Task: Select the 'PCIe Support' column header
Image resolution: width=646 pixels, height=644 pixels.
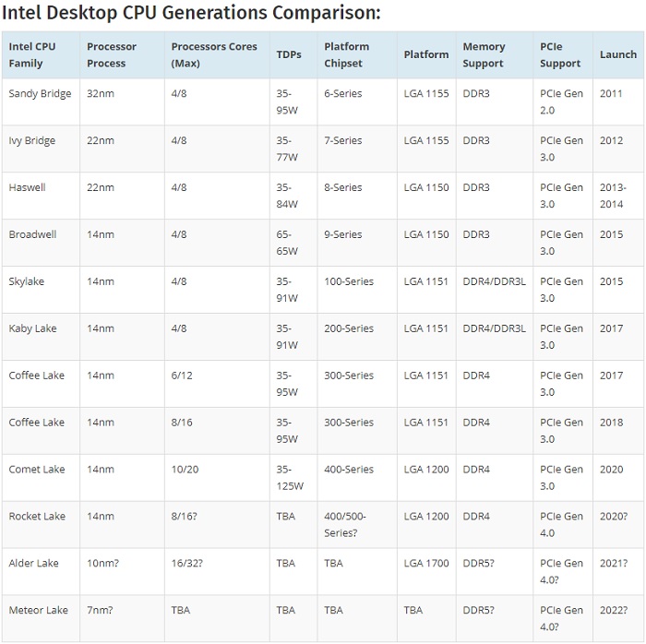Action: [x=561, y=54]
